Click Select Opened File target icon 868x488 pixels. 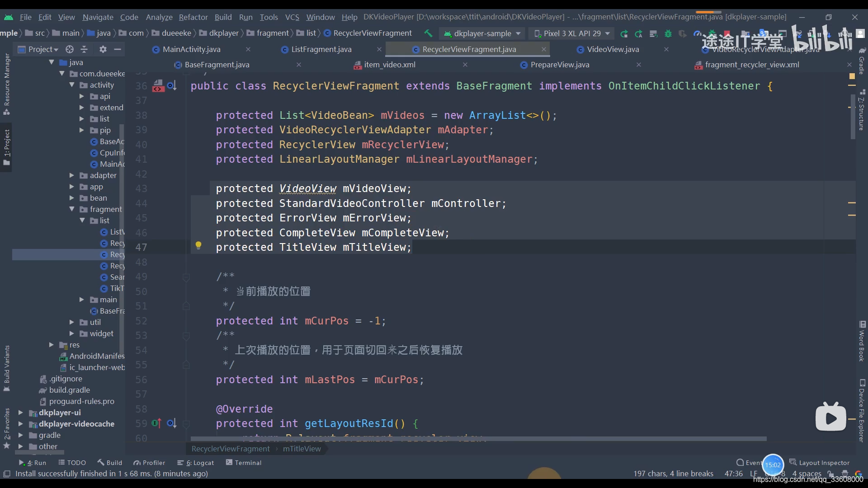point(69,49)
